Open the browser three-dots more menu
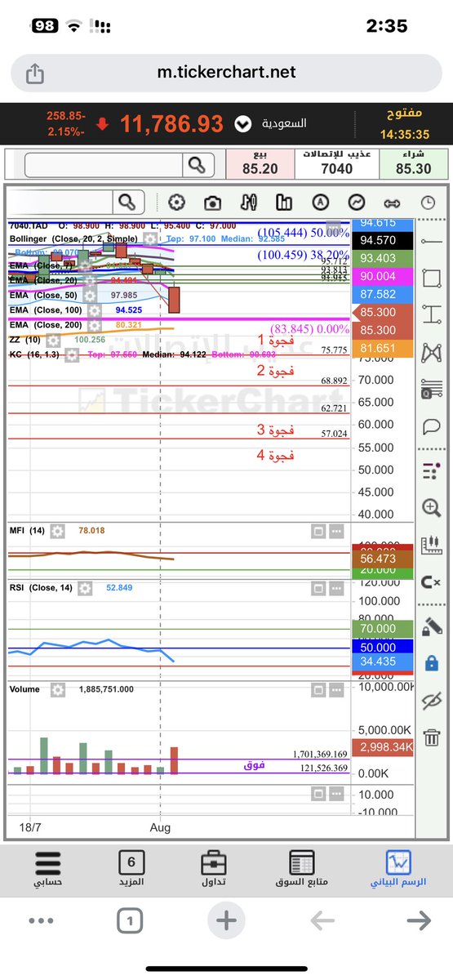453x980 pixels. click(41, 921)
